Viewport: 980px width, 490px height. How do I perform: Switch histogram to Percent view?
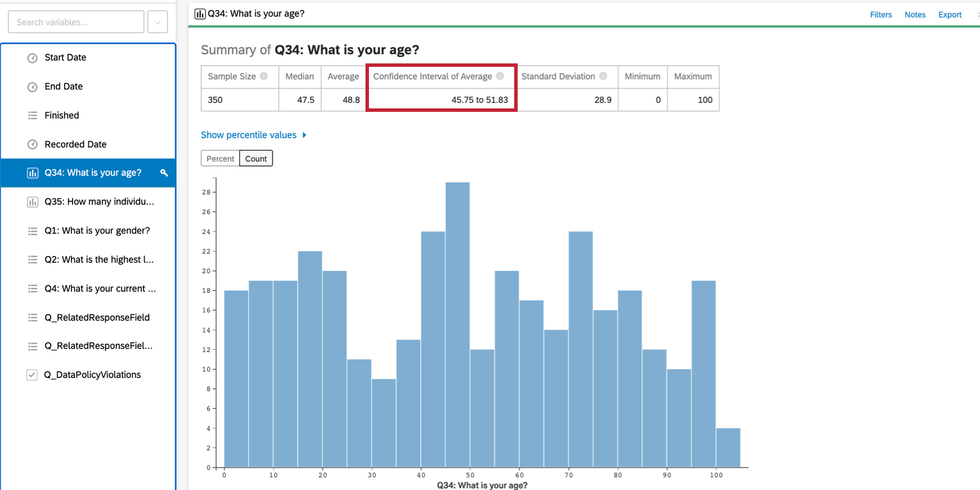(x=220, y=159)
